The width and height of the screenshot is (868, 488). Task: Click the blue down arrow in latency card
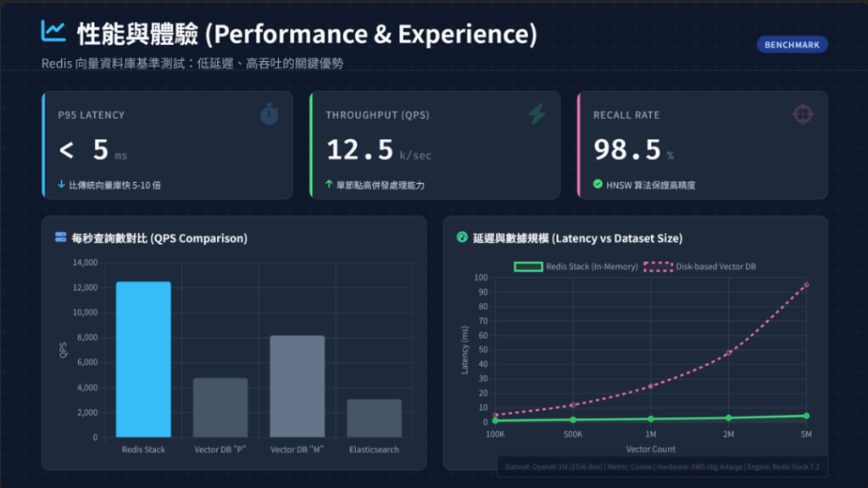pos(61,184)
